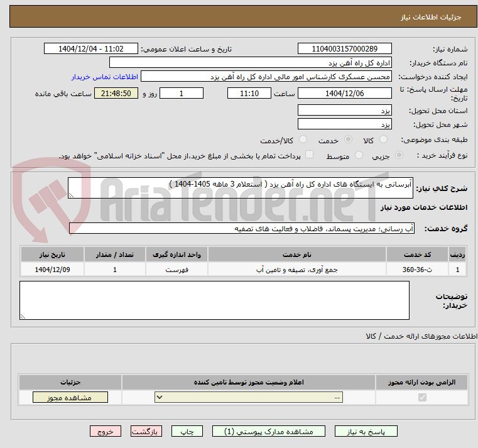Click the تاریخ نیاز column header

point(52,254)
